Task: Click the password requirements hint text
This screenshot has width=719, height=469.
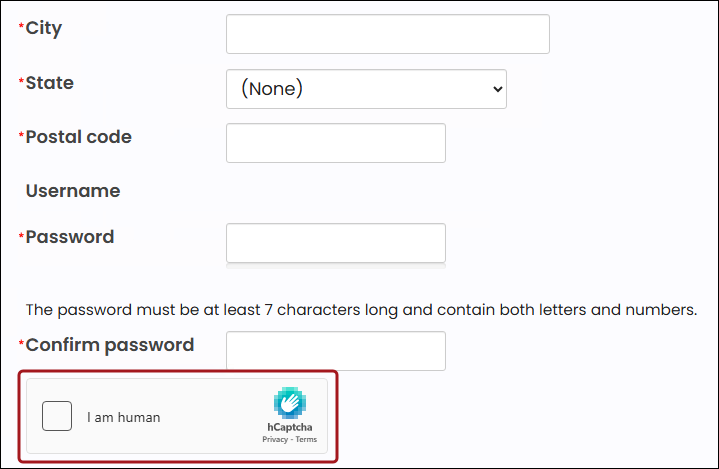Action: (360, 309)
